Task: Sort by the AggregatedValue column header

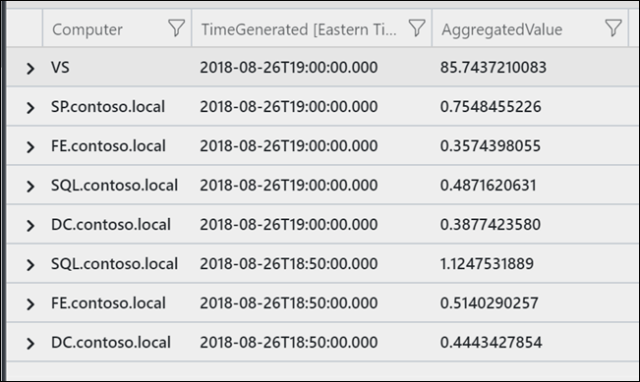Action: tap(502, 29)
